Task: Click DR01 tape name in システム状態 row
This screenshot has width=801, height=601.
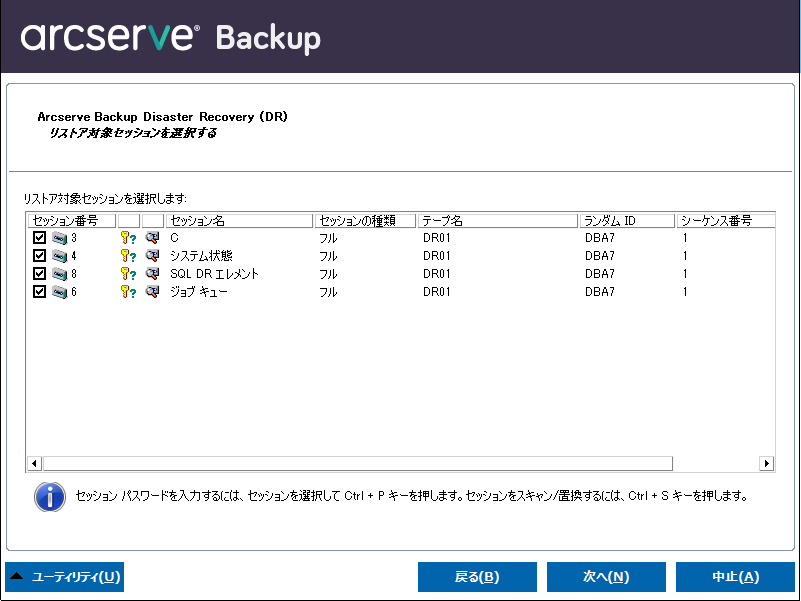Action: (x=437, y=256)
